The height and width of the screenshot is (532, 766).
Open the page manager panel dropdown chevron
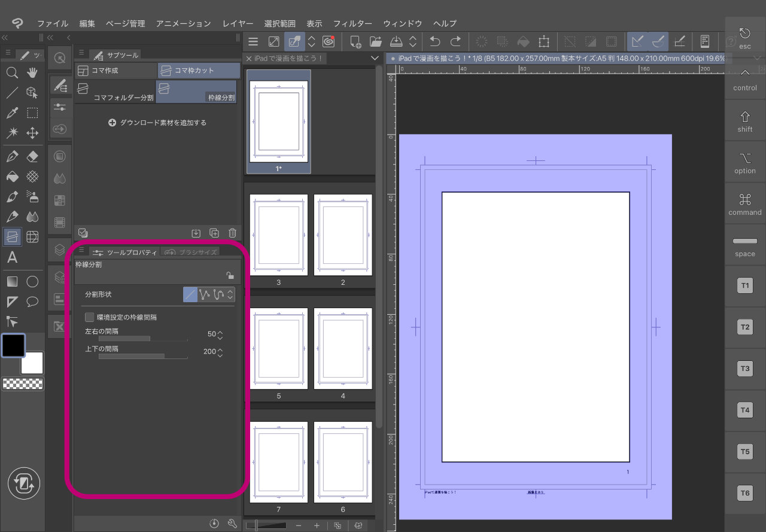pyautogui.click(x=375, y=58)
